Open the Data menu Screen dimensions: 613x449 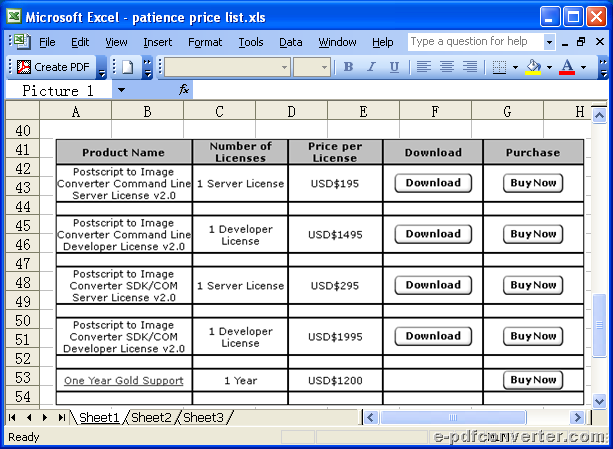pos(290,42)
